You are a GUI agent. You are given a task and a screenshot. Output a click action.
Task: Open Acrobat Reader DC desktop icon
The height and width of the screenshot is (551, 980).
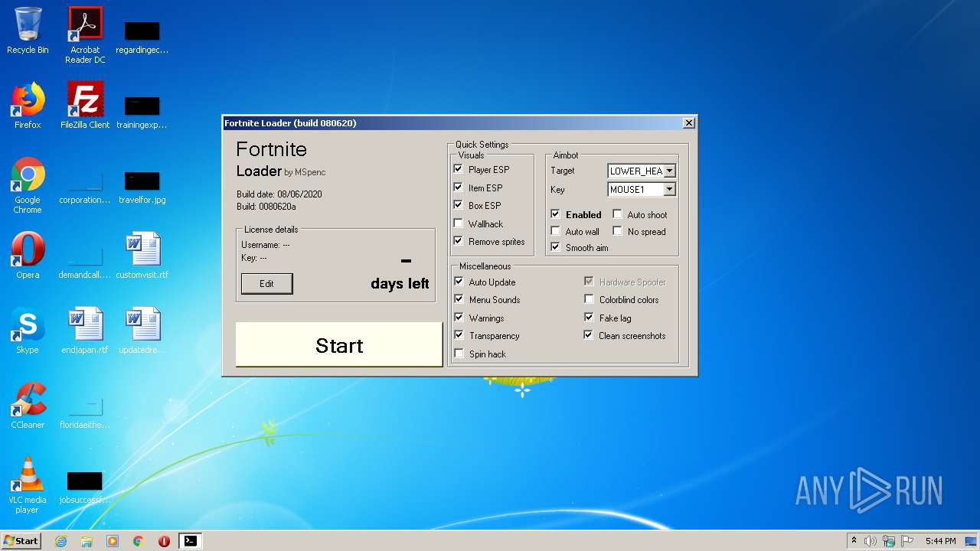pyautogui.click(x=85, y=34)
